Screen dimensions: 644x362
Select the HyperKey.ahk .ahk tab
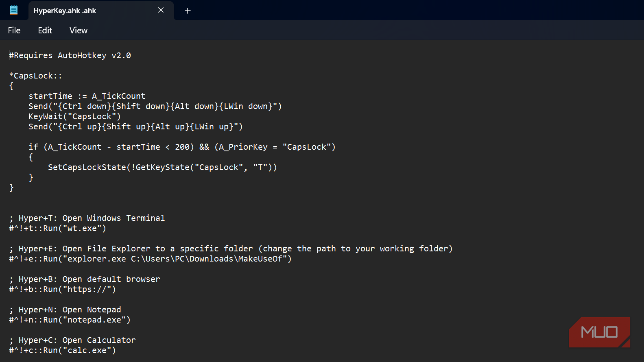(x=101, y=11)
